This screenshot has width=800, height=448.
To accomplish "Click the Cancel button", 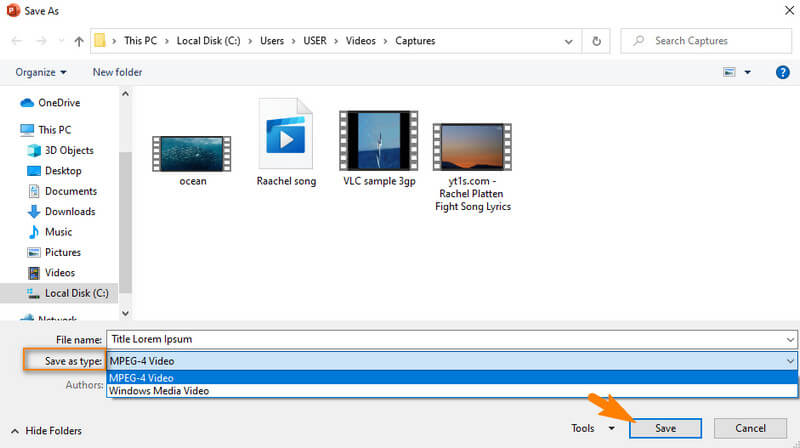I will 750,429.
